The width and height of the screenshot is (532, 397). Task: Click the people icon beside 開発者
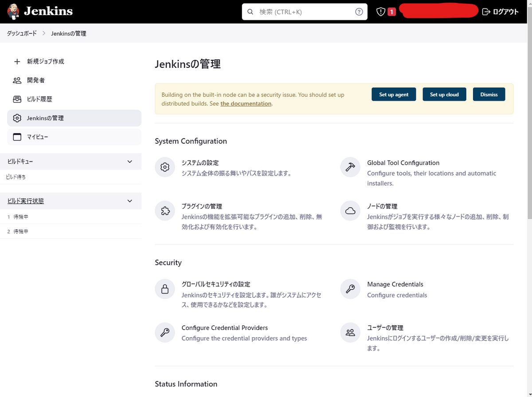17,80
